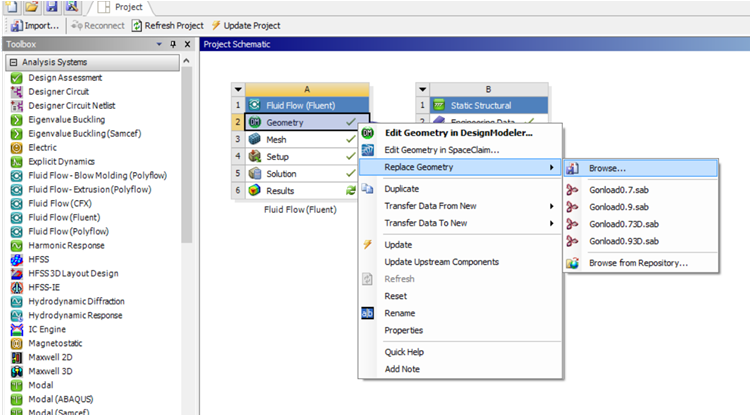Select Static Structural cell in system B
751x416 pixels.
click(489, 105)
